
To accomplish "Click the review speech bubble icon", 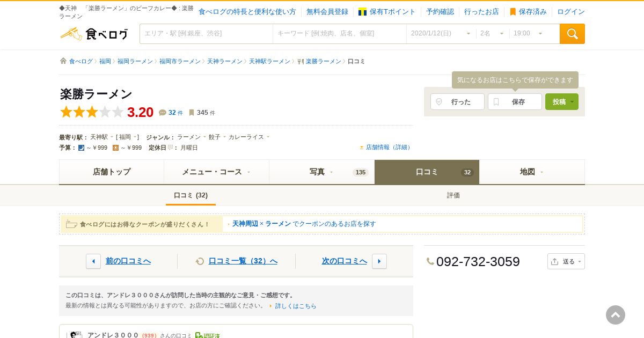I will click(163, 113).
